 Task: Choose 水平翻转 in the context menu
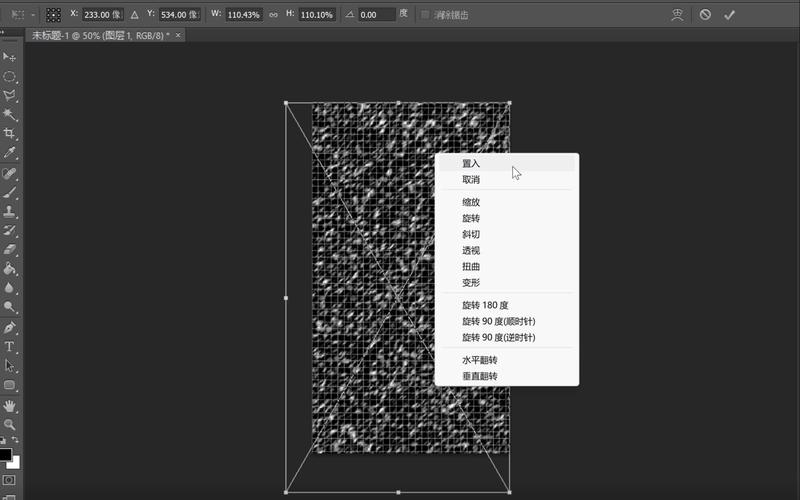click(507, 360)
